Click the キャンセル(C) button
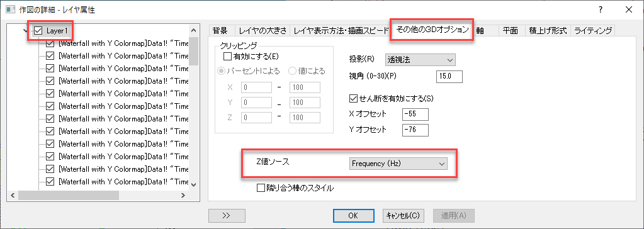The height and width of the screenshot is (229, 644). [x=404, y=215]
